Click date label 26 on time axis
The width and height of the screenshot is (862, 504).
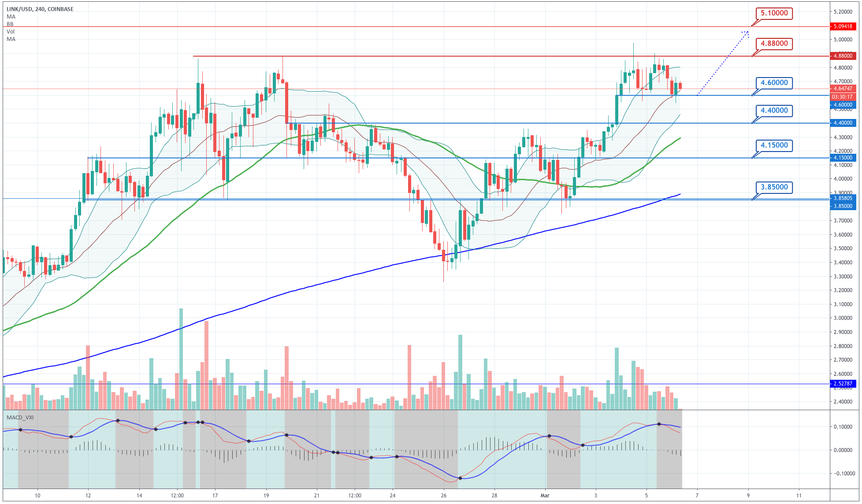tap(444, 496)
